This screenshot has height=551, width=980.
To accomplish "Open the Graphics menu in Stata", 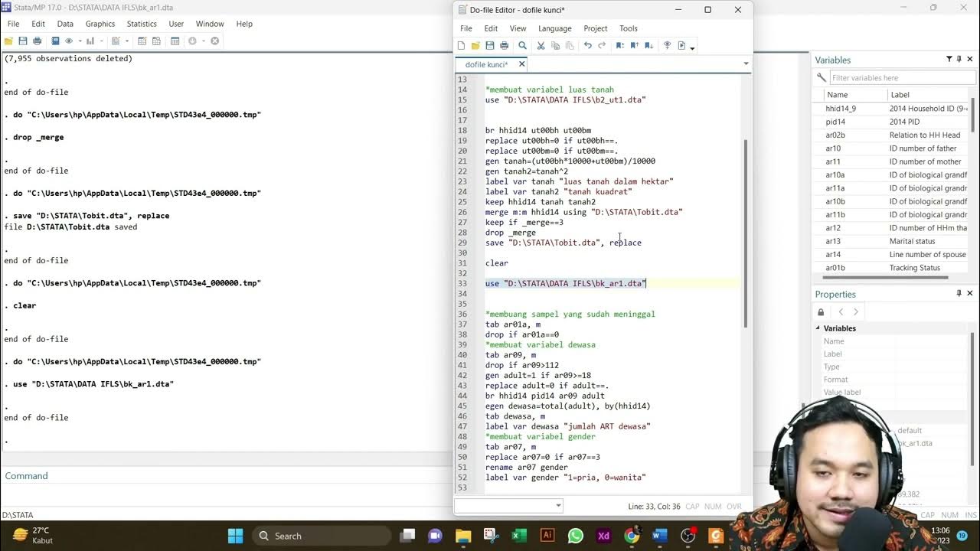I will [x=100, y=24].
